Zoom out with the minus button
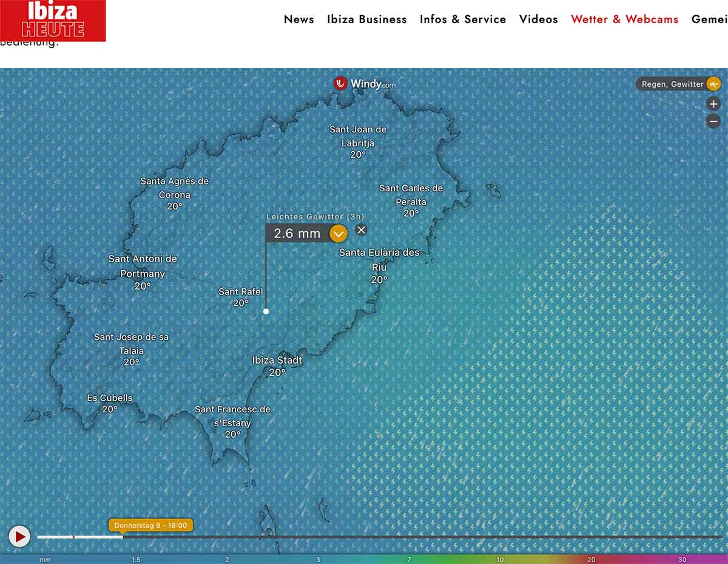 click(713, 121)
